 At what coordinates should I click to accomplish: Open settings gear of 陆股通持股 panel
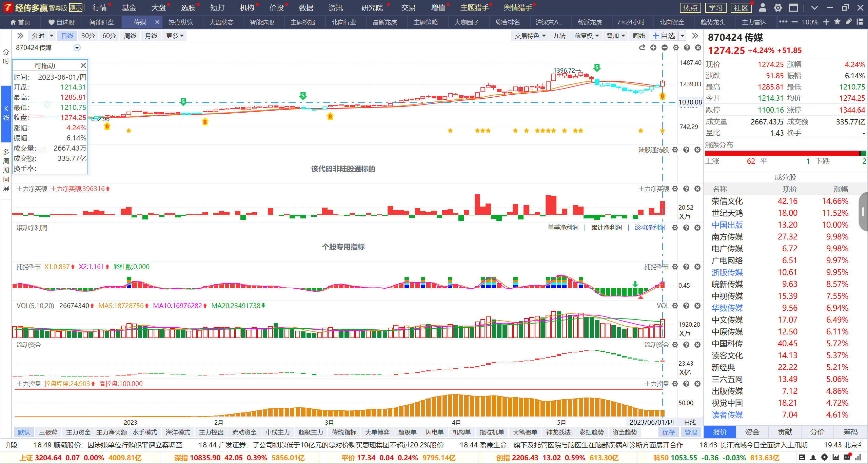tap(675, 150)
